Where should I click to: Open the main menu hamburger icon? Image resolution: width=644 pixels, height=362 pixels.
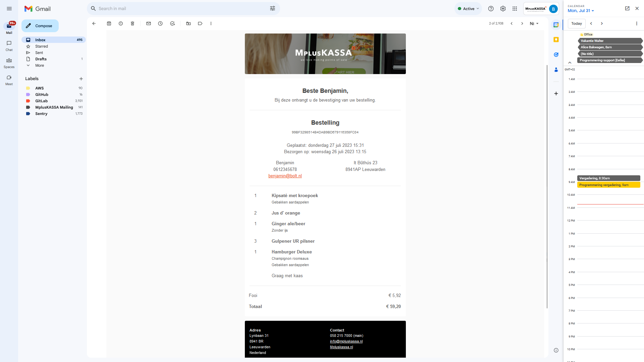(x=9, y=9)
